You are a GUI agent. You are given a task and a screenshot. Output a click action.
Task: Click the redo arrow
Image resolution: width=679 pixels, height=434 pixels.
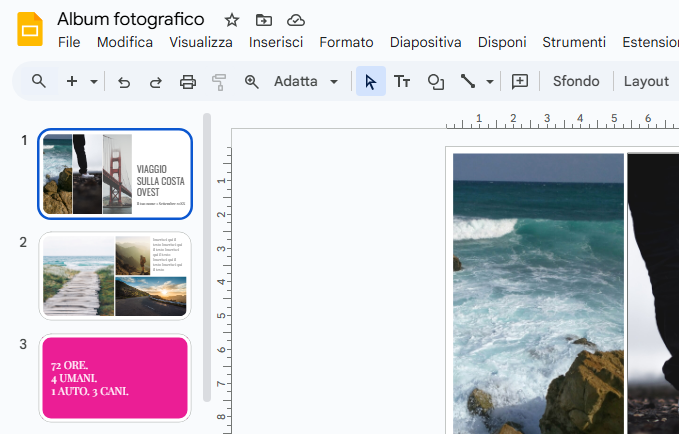[x=156, y=82]
